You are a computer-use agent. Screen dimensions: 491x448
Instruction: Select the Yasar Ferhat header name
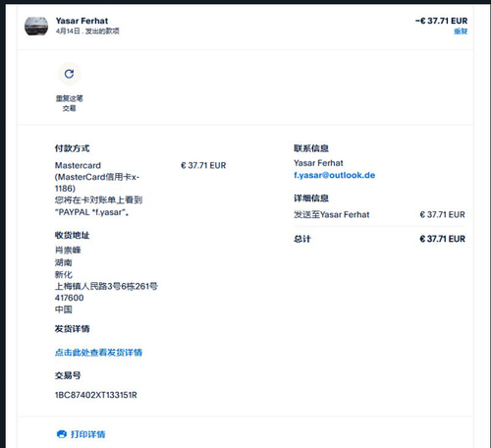click(82, 21)
